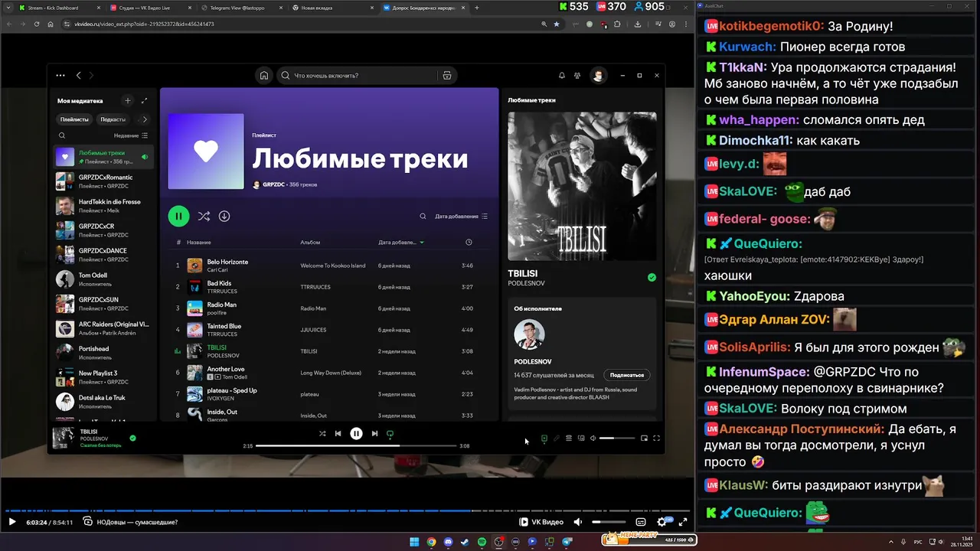The width and height of the screenshot is (980, 551).
Task: Mute Spotify volume speaker icon
Action: [593, 439]
